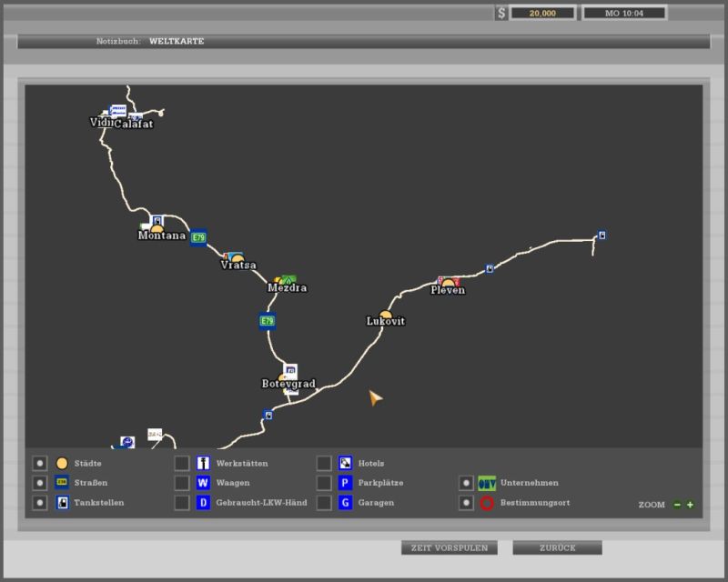Zoom out with the minus button
The height and width of the screenshot is (582, 728).
(677, 505)
